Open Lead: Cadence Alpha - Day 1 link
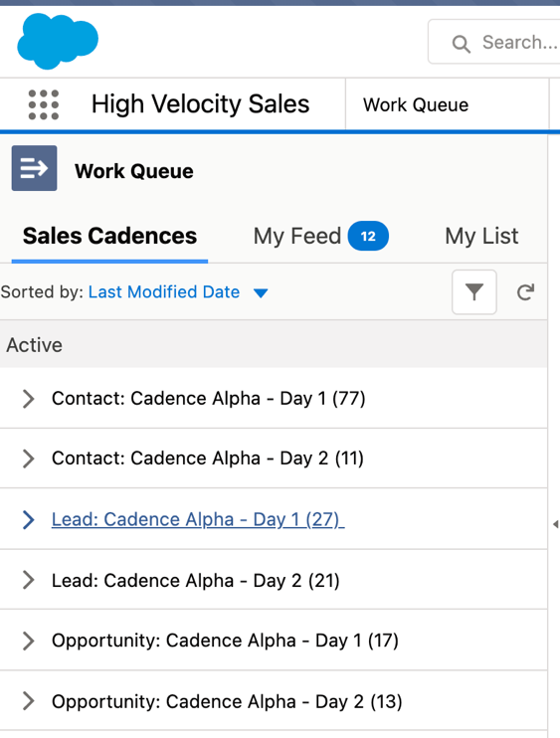The height and width of the screenshot is (738, 560). [198, 519]
